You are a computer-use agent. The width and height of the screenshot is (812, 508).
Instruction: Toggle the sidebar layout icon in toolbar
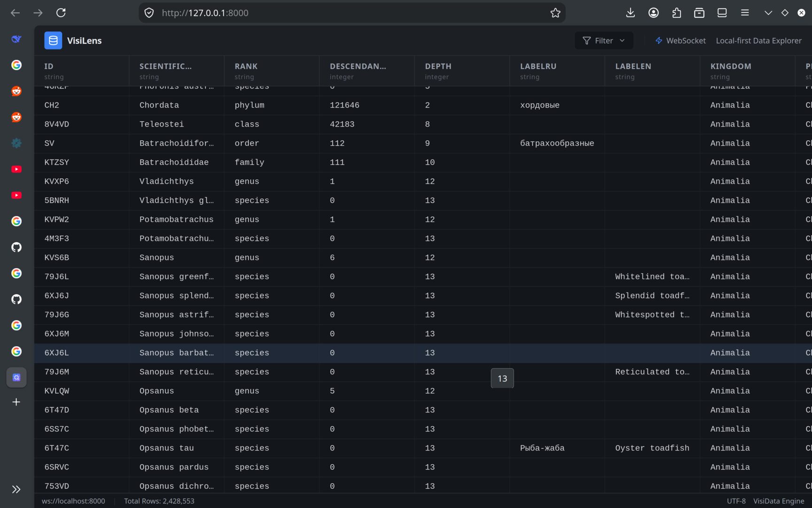(x=722, y=13)
